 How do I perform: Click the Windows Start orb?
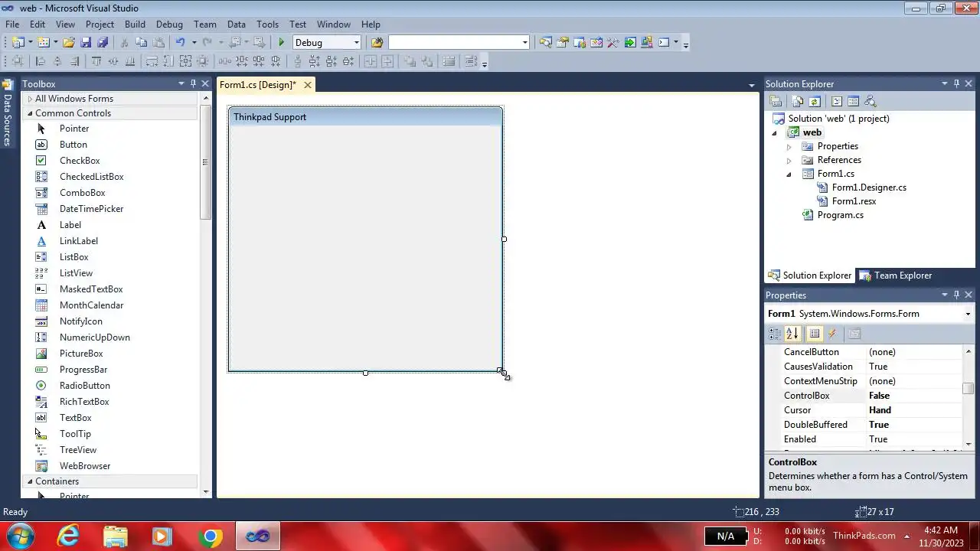[x=21, y=536]
